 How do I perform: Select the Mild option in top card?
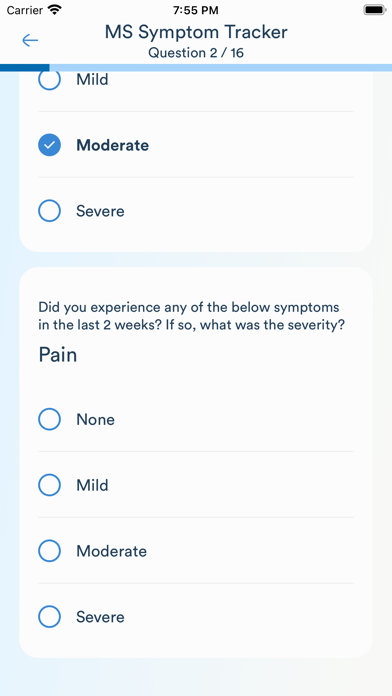(196, 80)
